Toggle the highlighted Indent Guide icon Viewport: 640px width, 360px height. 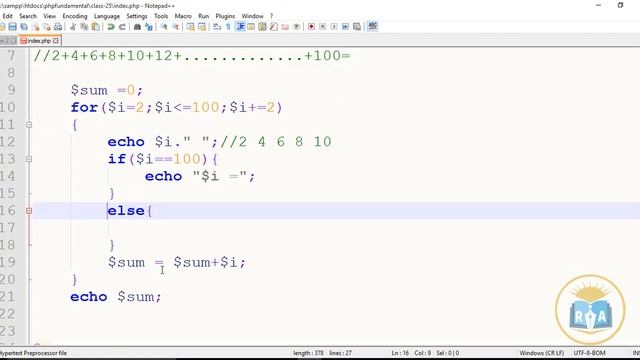(240, 27)
